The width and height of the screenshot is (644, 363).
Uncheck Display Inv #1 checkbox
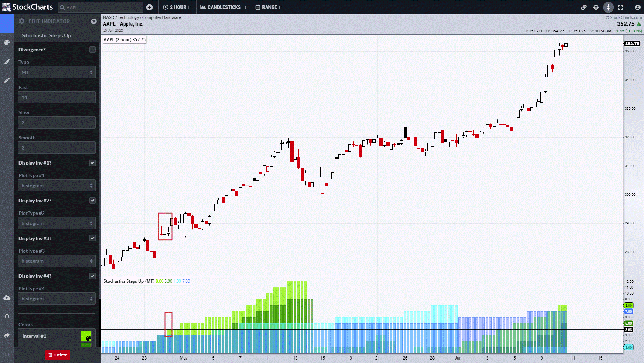tap(92, 163)
